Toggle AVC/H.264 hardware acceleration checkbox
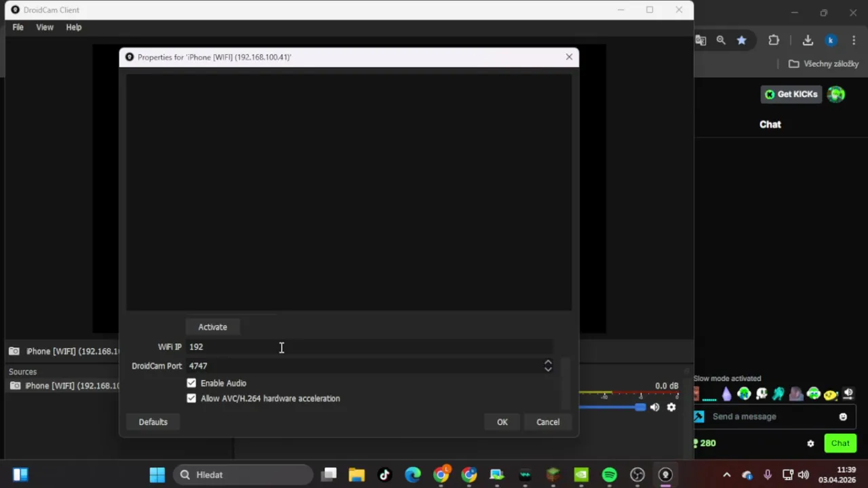Viewport: 868px width, 488px height. [191, 399]
